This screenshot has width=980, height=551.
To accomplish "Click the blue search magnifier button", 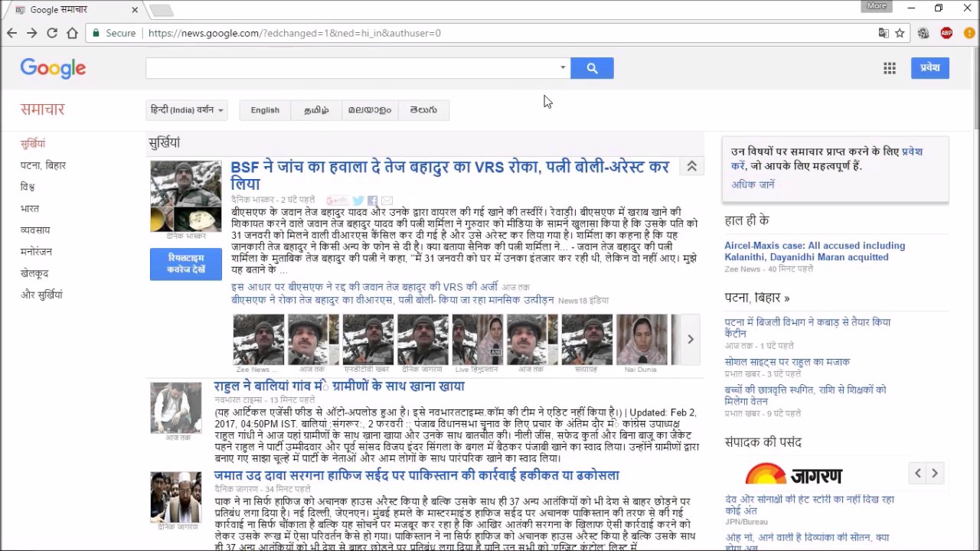I will pos(592,68).
